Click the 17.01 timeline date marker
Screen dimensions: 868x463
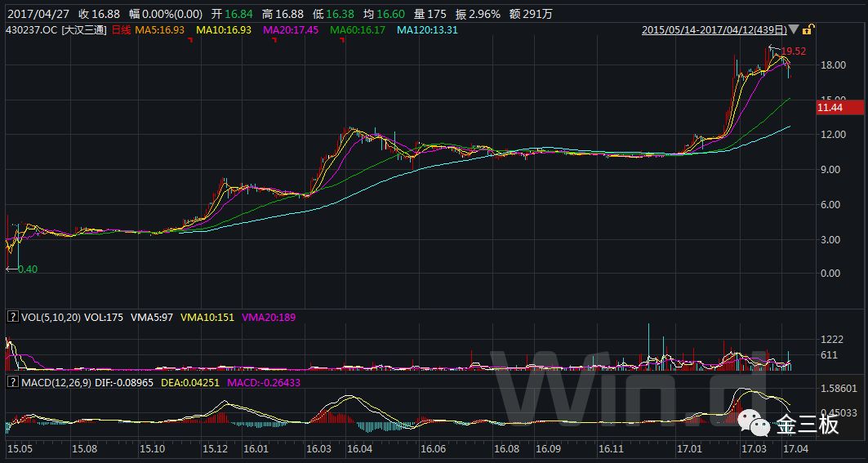[x=690, y=449]
